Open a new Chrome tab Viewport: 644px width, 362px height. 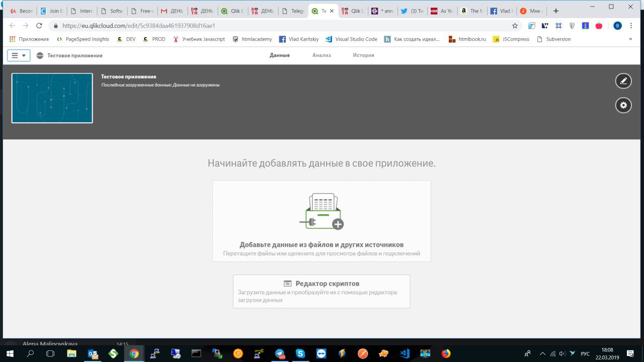pos(556,11)
